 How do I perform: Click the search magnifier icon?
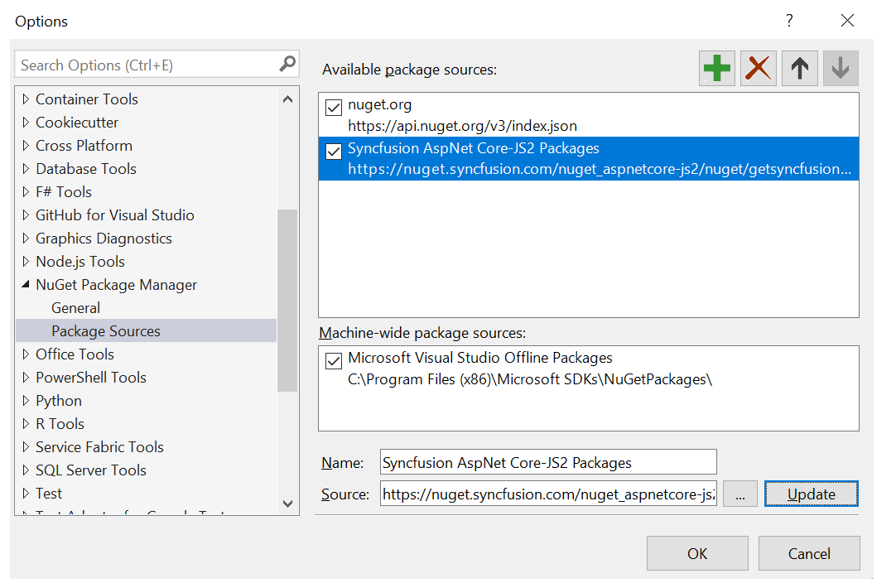pos(287,64)
